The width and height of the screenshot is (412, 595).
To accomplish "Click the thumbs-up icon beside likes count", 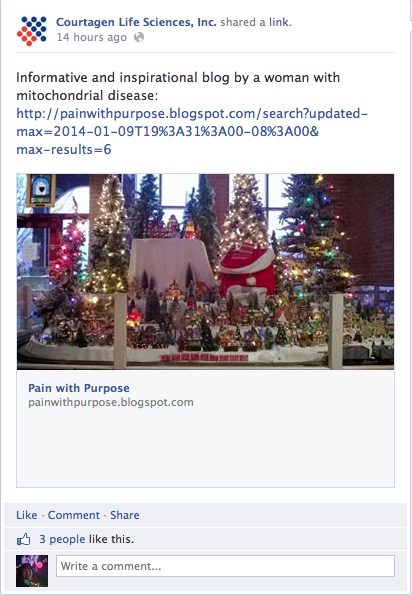I will coord(24,539).
